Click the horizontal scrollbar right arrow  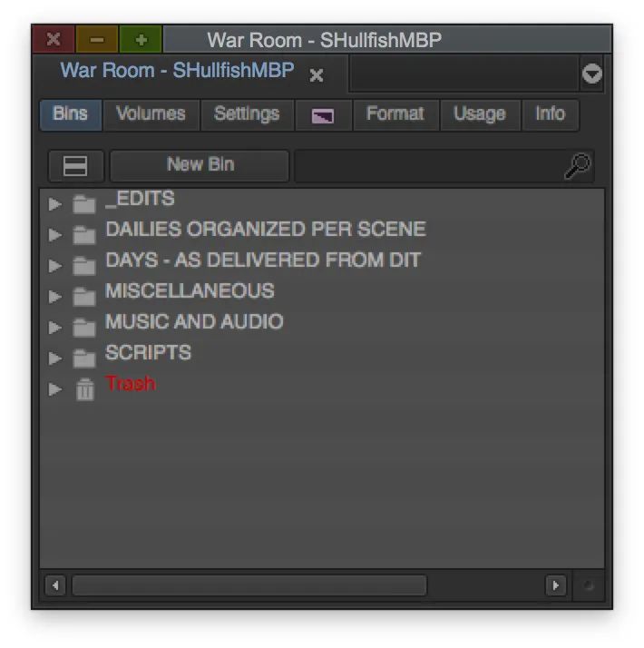[556, 585]
